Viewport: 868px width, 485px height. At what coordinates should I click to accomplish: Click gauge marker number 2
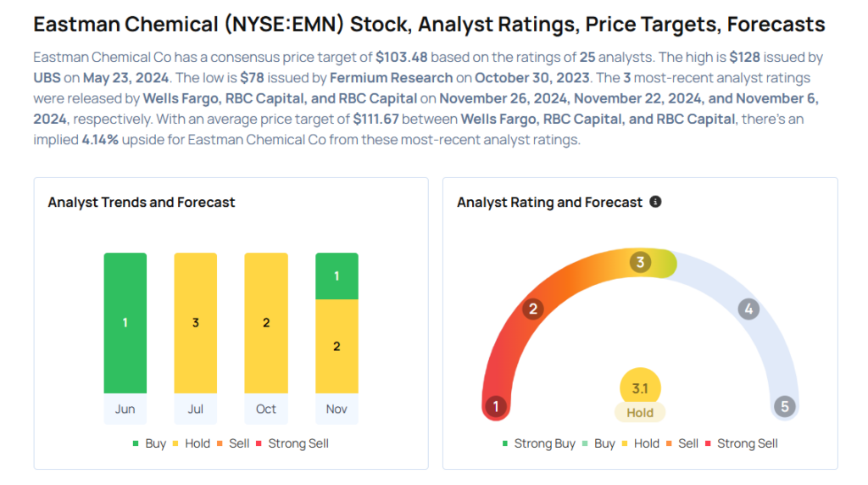pyautogui.click(x=533, y=309)
